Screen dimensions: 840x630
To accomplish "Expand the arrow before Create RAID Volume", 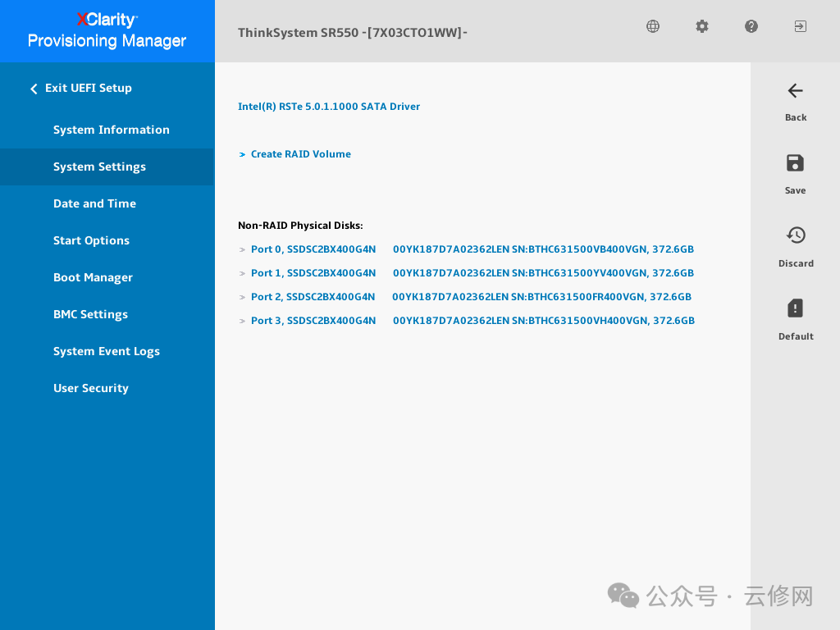I will (x=242, y=154).
